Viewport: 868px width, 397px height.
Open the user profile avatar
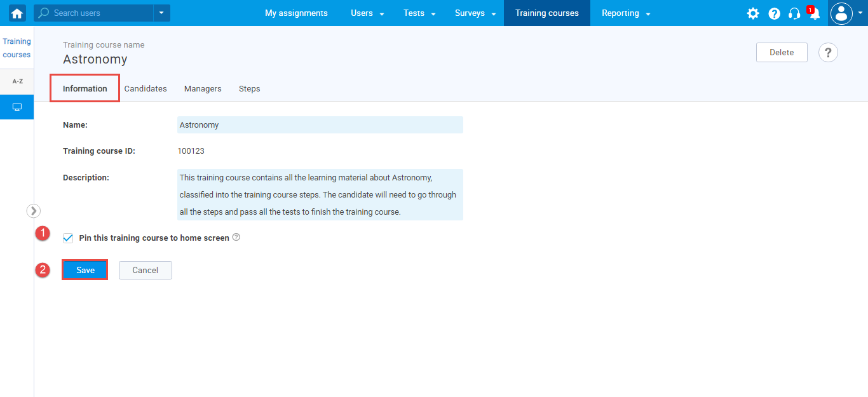pos(841,13)
